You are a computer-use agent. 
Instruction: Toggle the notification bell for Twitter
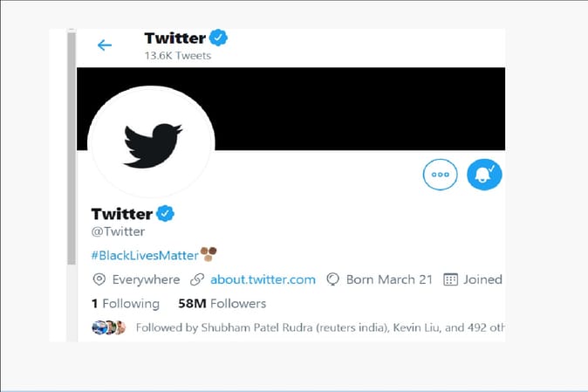(484, 174)
